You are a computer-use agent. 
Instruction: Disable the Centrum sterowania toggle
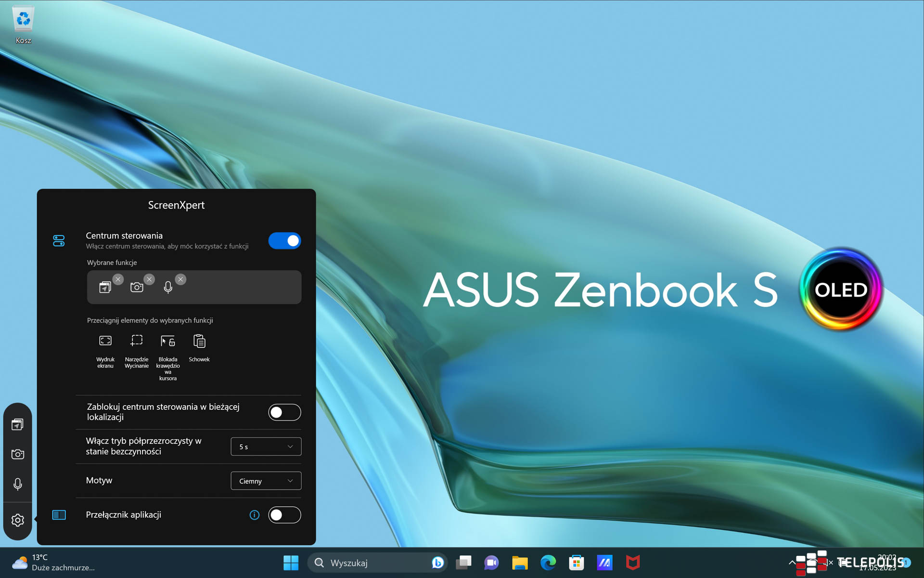coord(284,241)
